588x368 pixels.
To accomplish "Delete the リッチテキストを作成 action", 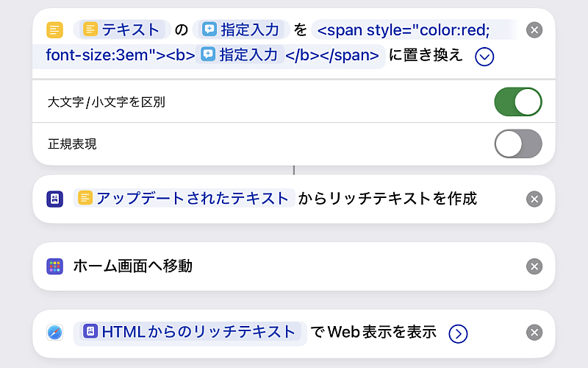I will (x=535, y=199).
